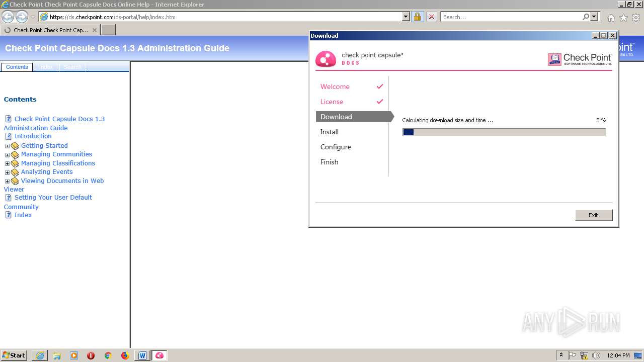Open a new blank tab
The width and height of the screenshot is (644, 362).
(108, 30)
